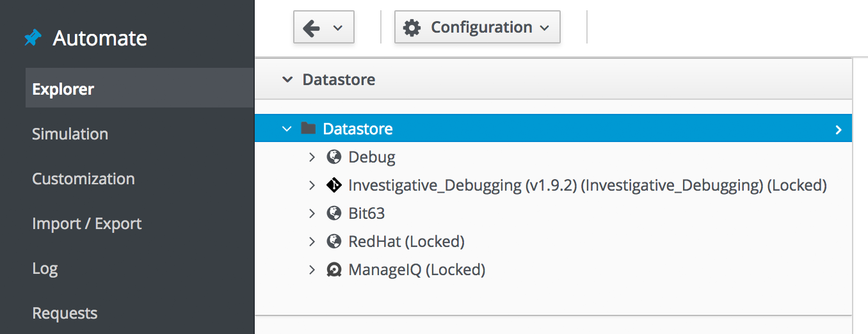Click the gear icon in Configuration button
The height and width of the screenshot is (334, 868).
coord(412,28)
